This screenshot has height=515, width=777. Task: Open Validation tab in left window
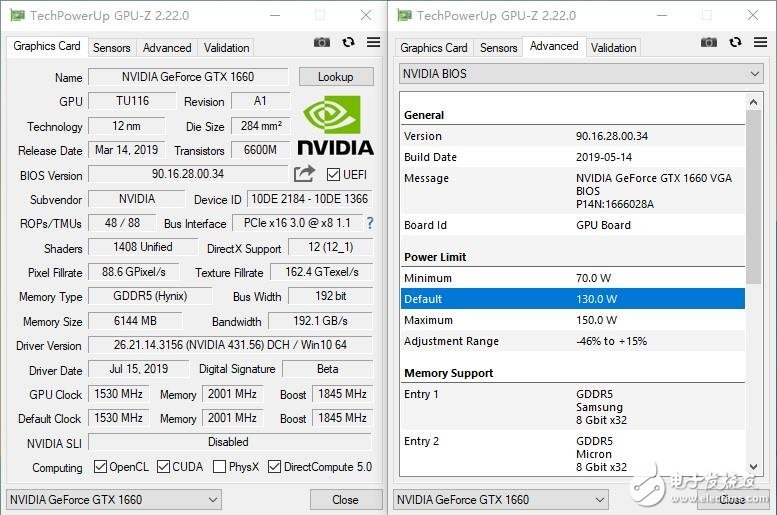click(226, 48)
